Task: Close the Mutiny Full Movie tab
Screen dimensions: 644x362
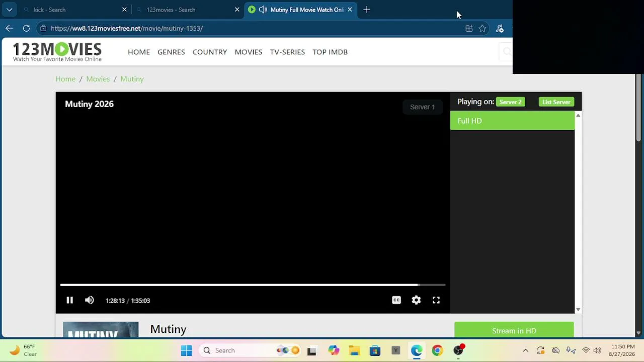Action: (x=350, y=10)
